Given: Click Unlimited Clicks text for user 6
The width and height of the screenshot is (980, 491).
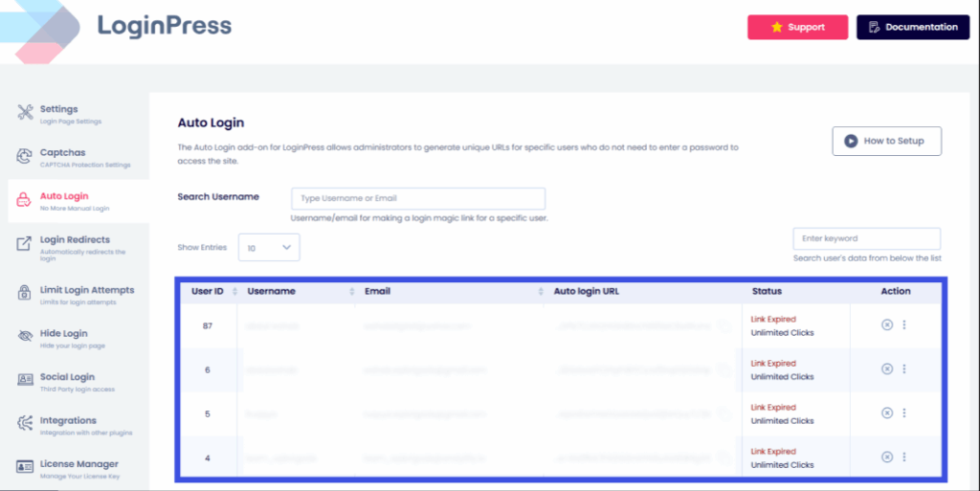Looking at the screenshot, I should coord(782,377).
